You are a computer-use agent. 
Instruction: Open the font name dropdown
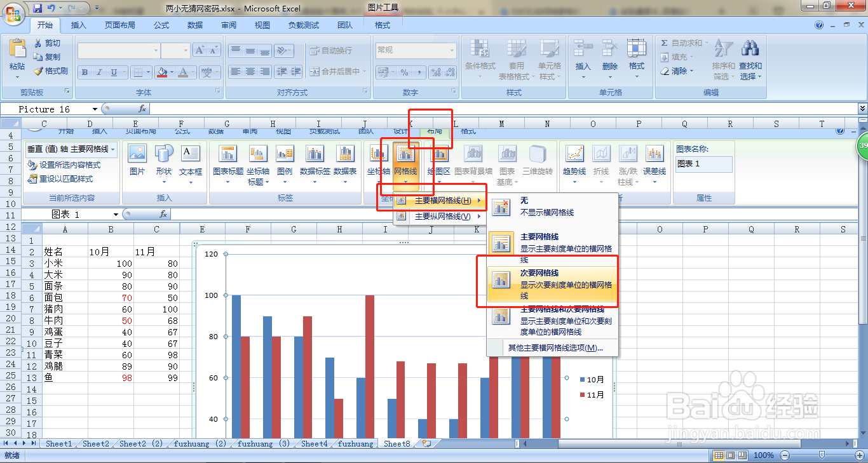click(x=156, y=50)
